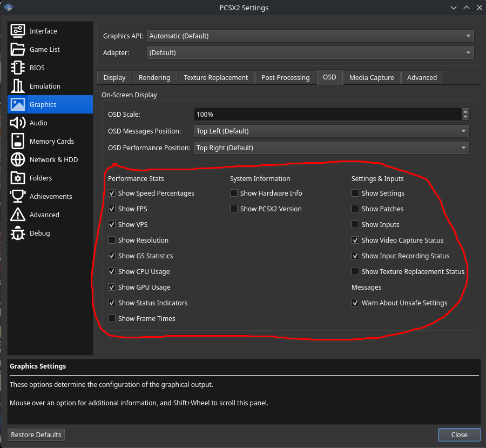This screenshot has height=448, width=486.
Task: Toggle Show GPU Usage checkbox
Action: click(112, 287)
